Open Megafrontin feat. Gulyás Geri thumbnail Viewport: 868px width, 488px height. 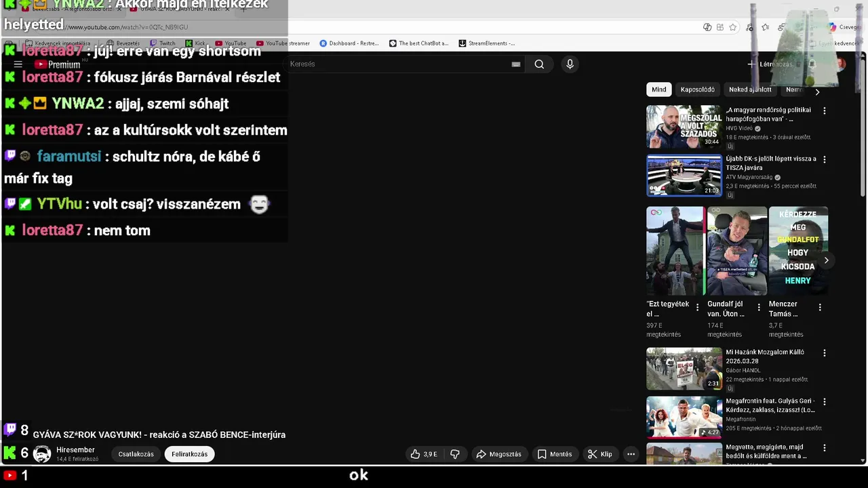tap(684, 418)
